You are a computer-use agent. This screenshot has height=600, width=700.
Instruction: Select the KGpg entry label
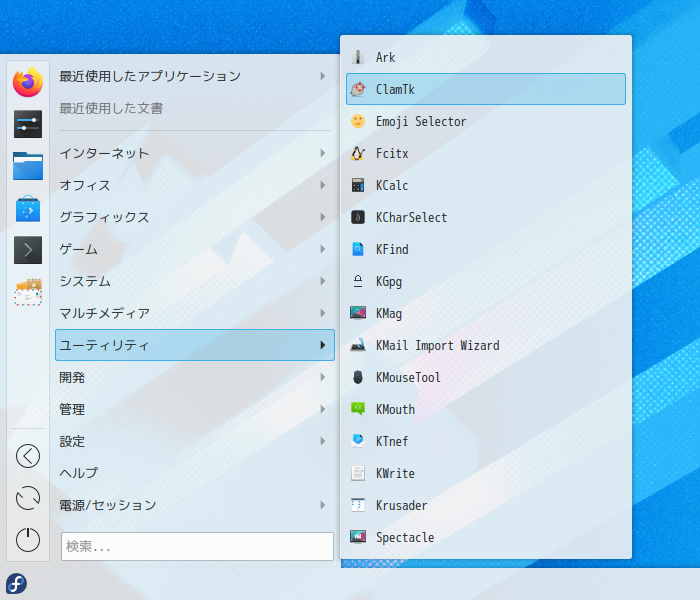point(389,282)
